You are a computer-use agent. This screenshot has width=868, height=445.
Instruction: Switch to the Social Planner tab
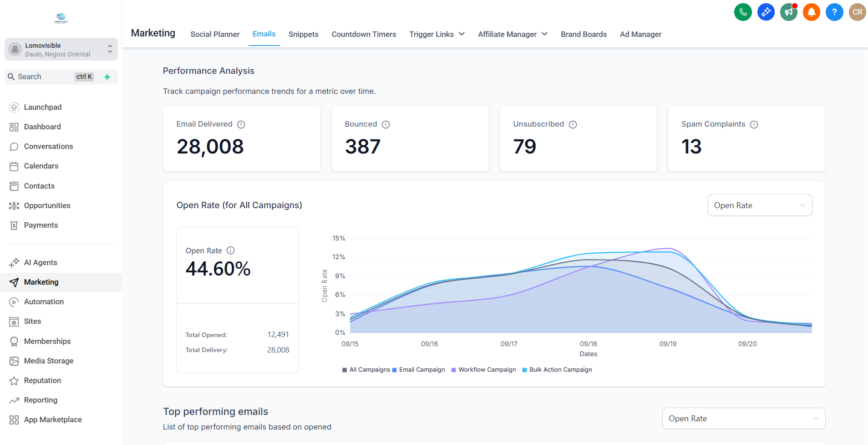[215, 34]
